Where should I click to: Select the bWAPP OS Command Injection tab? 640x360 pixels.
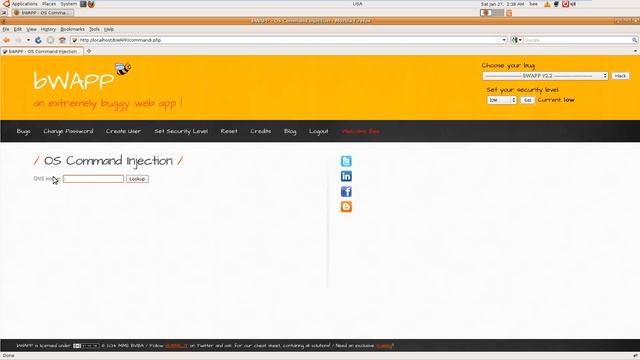pos(42,51)
